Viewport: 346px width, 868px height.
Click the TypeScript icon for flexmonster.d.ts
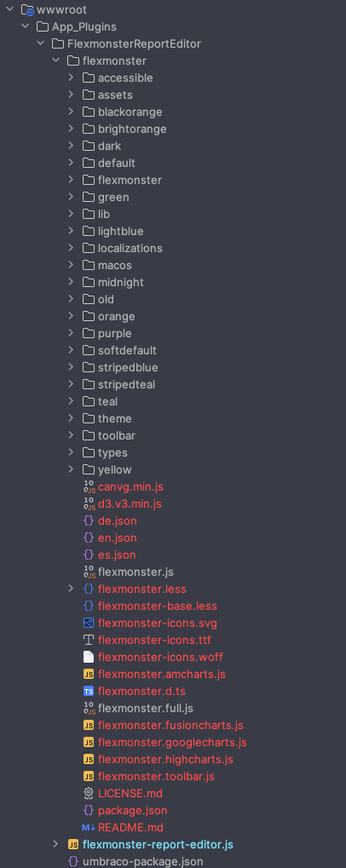tap(89, 691)
